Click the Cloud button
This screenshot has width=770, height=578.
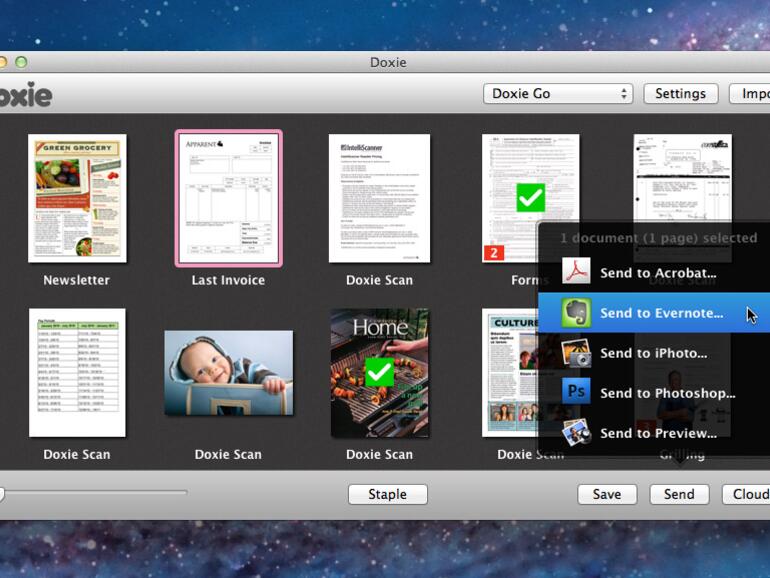point(746,494)
